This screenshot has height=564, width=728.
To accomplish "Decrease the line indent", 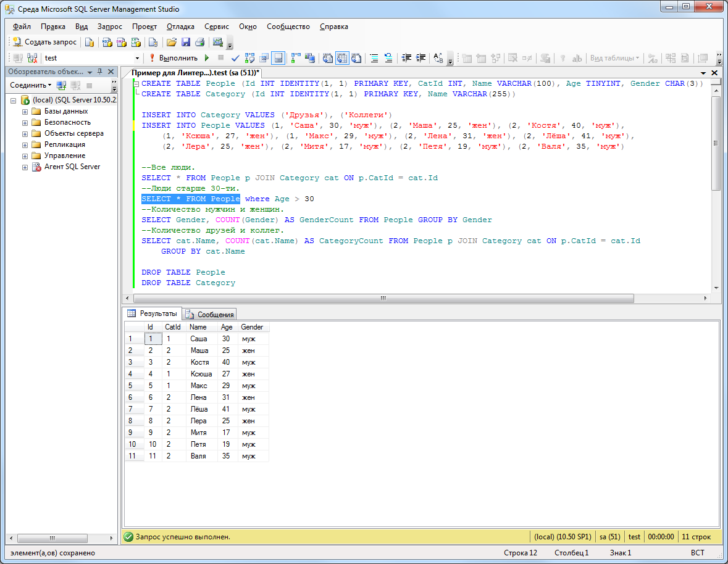I will [406, 58].
